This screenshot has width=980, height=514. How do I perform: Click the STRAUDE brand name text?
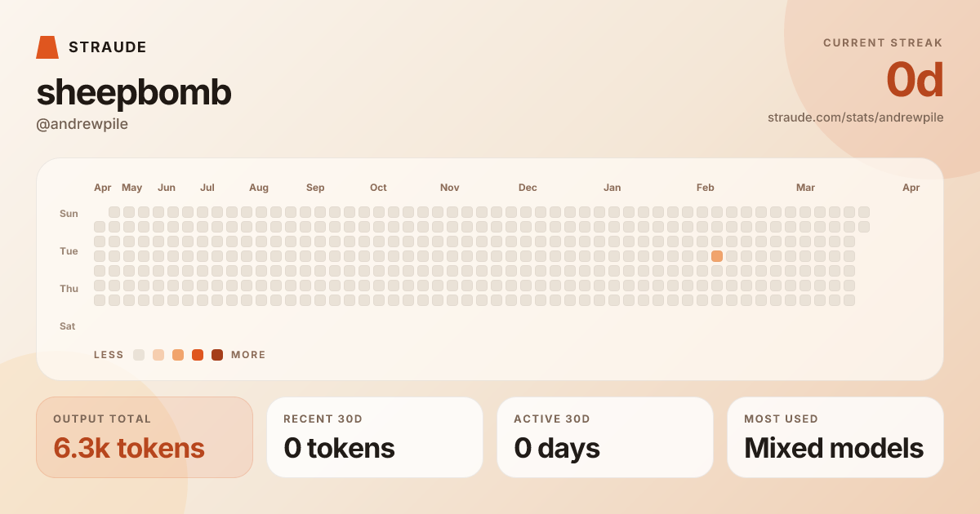(x=108, y=47)
